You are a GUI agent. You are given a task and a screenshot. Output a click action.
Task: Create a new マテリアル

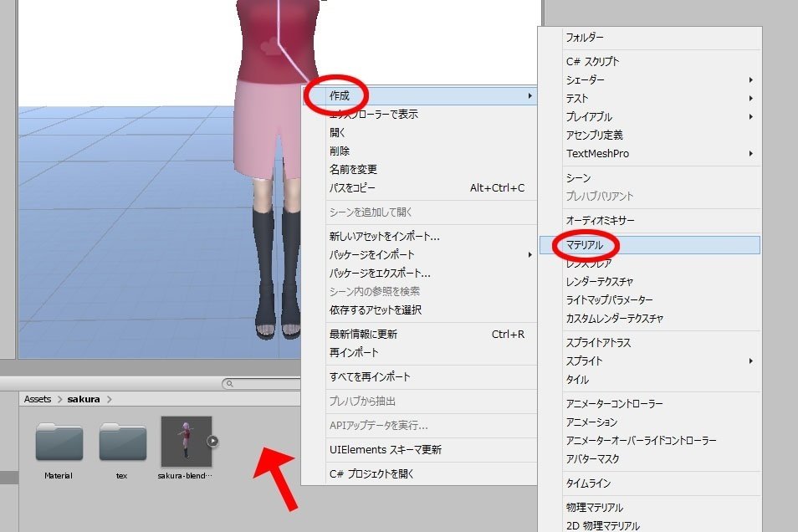[x=649, y=245]
